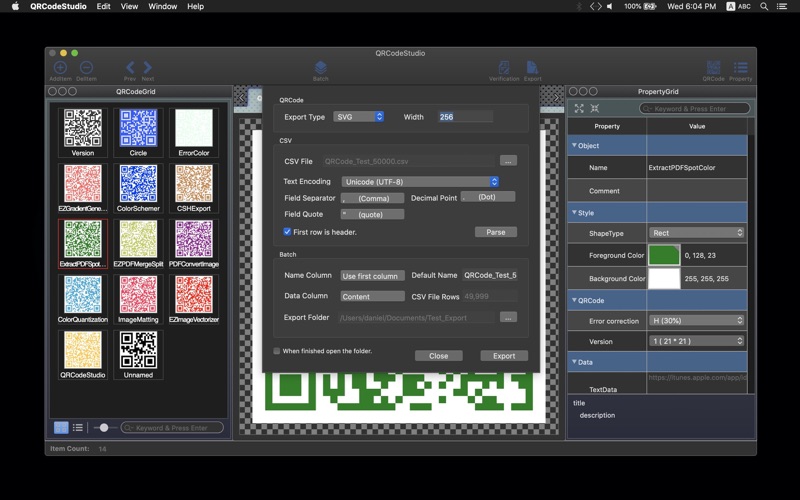Click the Close button in batch dialog
The width and height of the screenshot is (800, 500).
438,356
